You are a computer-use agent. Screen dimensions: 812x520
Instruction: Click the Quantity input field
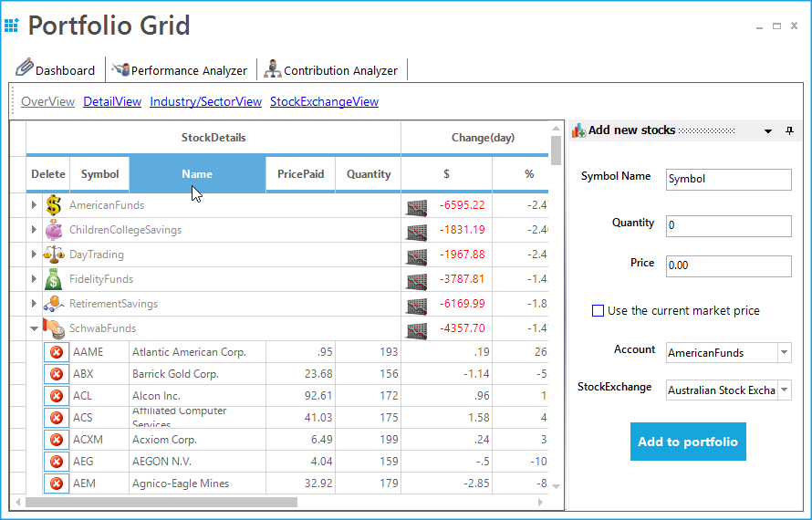tap(728, 226)
